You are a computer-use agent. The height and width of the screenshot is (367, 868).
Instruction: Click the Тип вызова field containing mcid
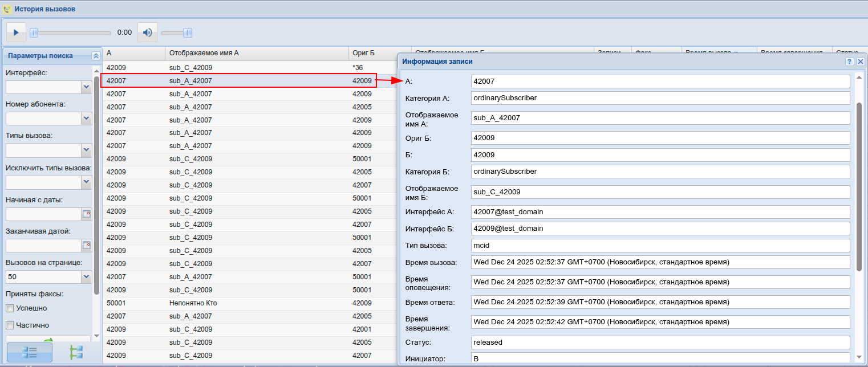point(660,246)
